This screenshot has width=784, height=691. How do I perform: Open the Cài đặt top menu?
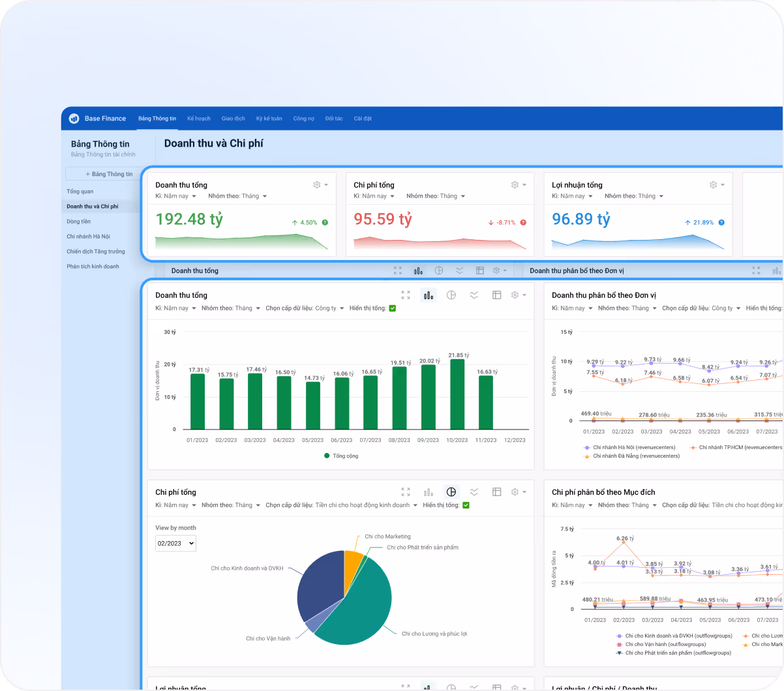pos(363,119)
